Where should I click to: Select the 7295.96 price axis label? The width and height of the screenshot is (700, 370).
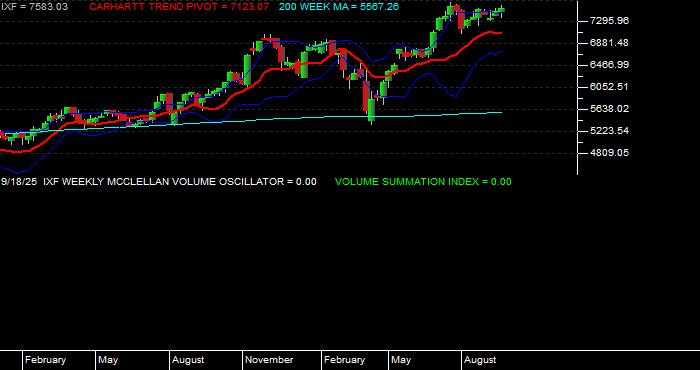[x=609, y=21]
